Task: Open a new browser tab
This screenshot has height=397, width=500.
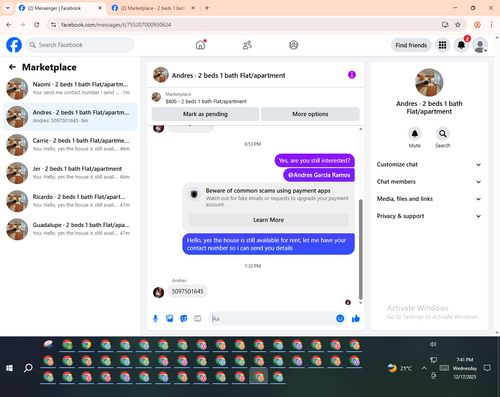Action: click(207, 8)
